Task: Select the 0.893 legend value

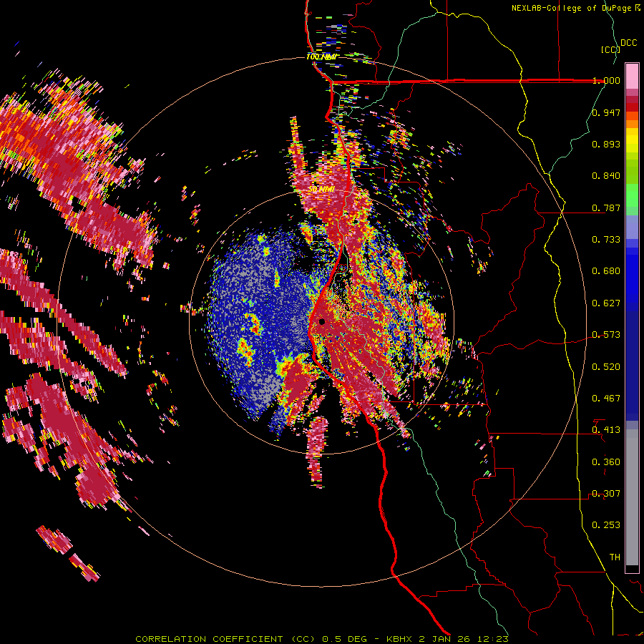Action: click(606, 144)
